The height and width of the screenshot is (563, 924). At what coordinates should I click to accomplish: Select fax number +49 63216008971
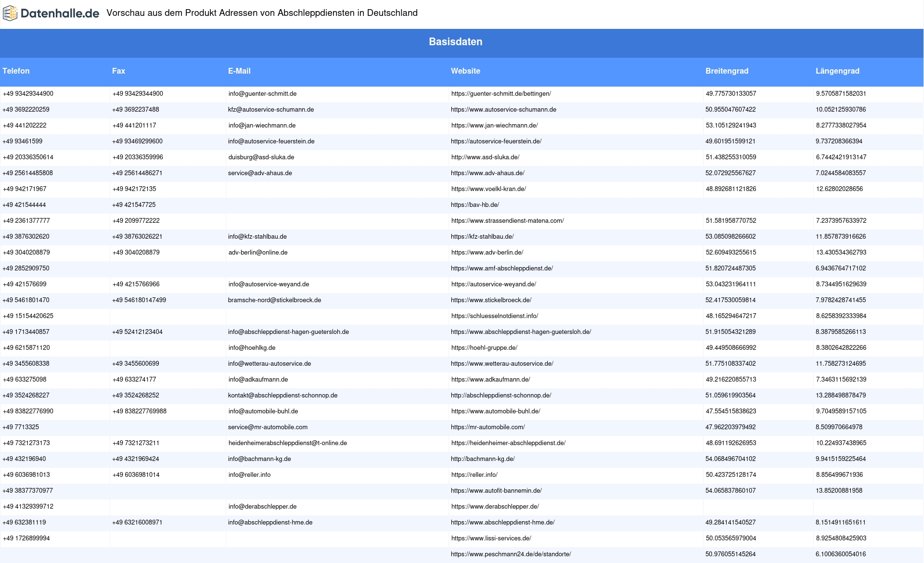tap(137, 523)
